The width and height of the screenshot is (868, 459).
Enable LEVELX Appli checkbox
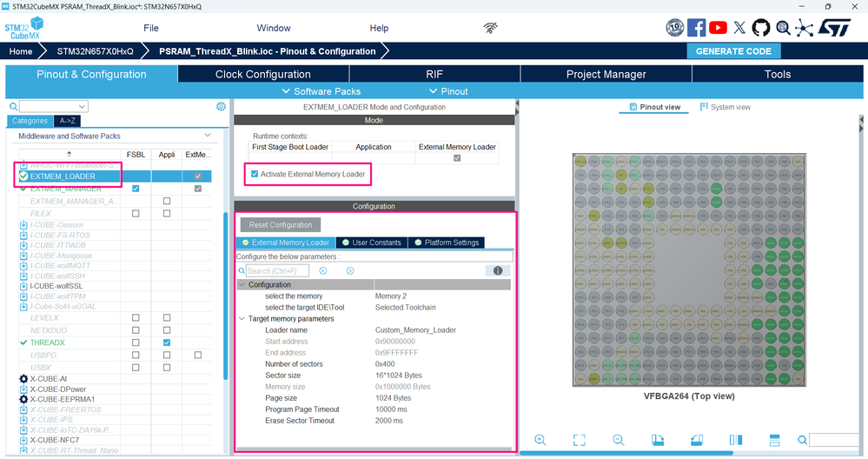pos(167,318)
